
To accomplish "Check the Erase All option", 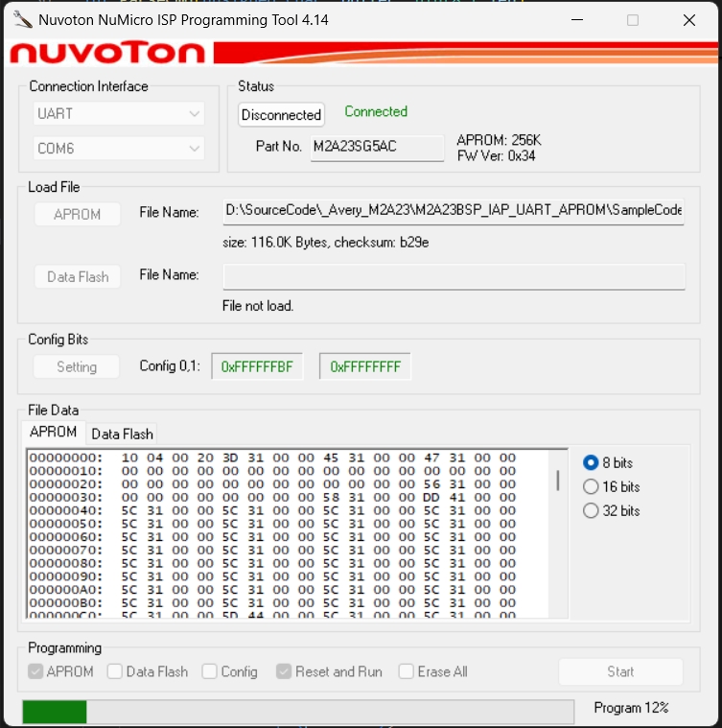I will tap(407, 671).
